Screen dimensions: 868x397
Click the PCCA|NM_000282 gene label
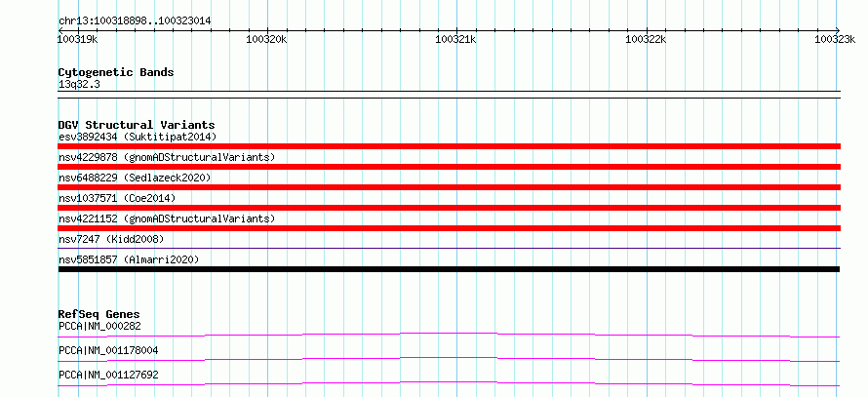[99, 326]
